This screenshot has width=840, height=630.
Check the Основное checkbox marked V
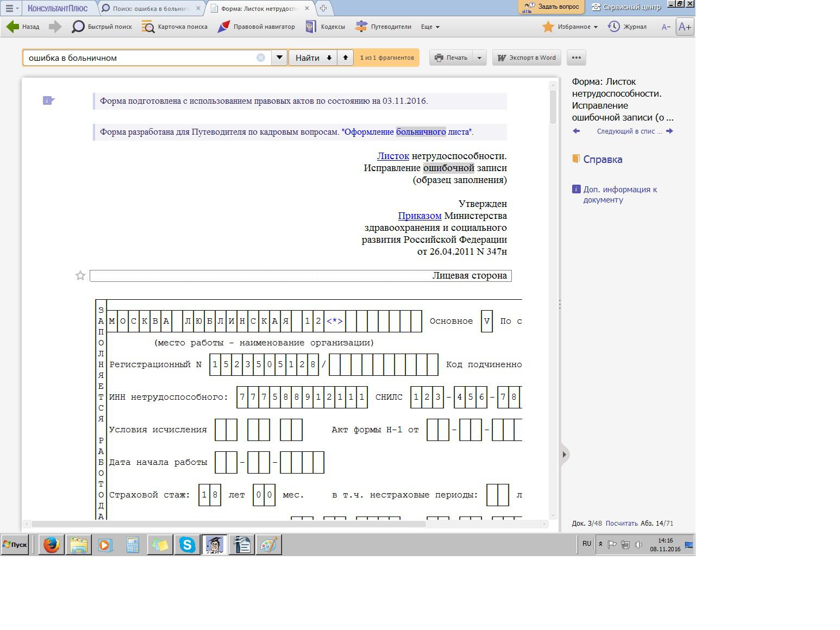pyautogui.click(x=487, y=321)
